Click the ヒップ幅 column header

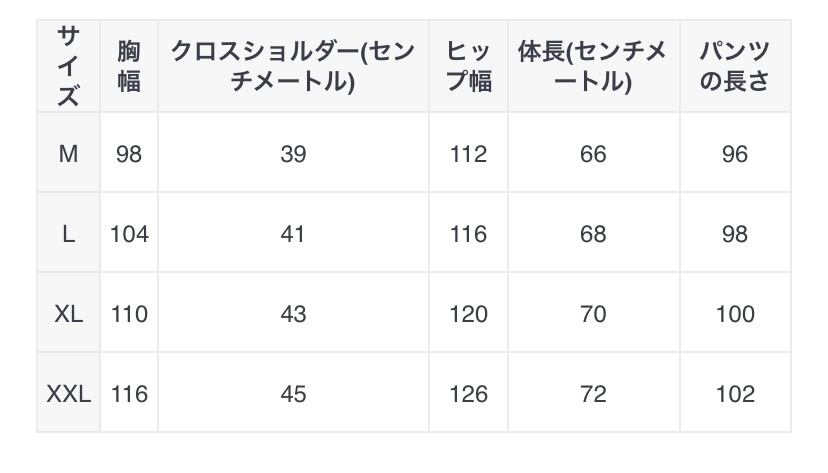[468, 66]
